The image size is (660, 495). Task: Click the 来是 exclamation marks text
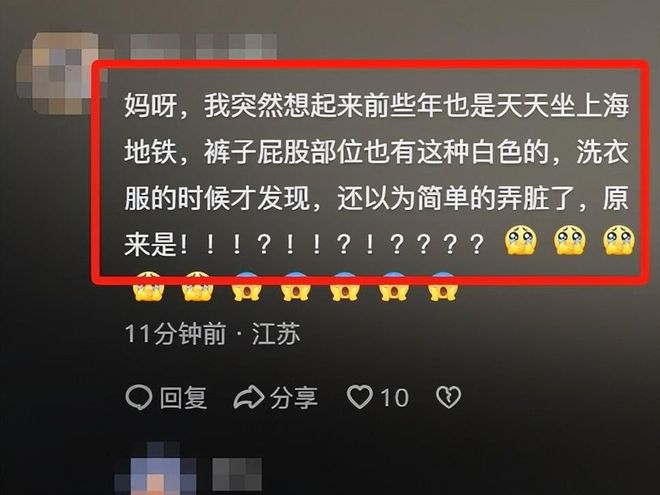(304, 244)
